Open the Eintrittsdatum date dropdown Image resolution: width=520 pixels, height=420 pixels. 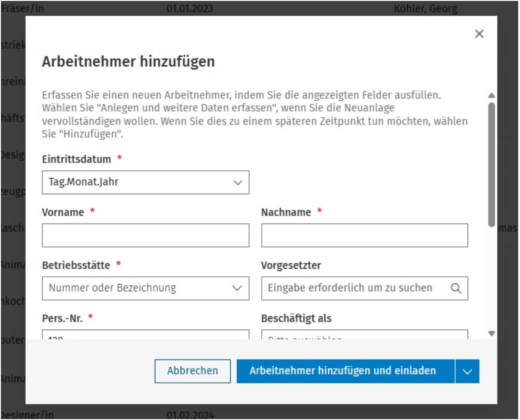click(145, 182)
